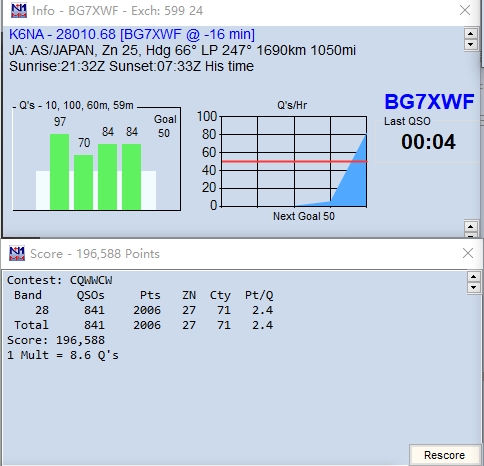Click the Goal 50 label
Image resolution: width=484 pixels, height=466 pixels.
pos(165,126)
